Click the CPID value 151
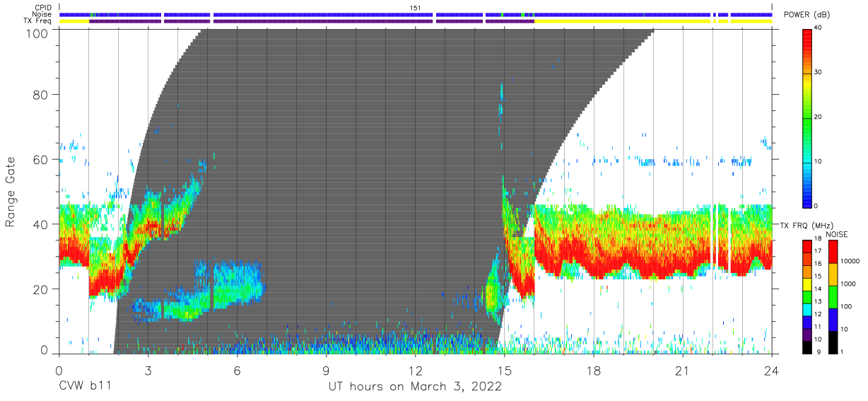This screenshot has width=868, height=401. click(416, 8)
